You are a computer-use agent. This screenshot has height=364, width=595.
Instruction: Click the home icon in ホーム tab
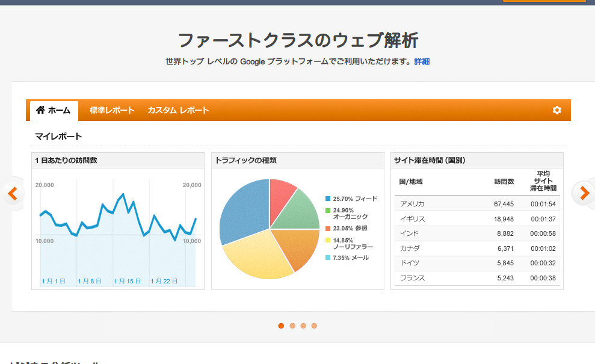40,110
